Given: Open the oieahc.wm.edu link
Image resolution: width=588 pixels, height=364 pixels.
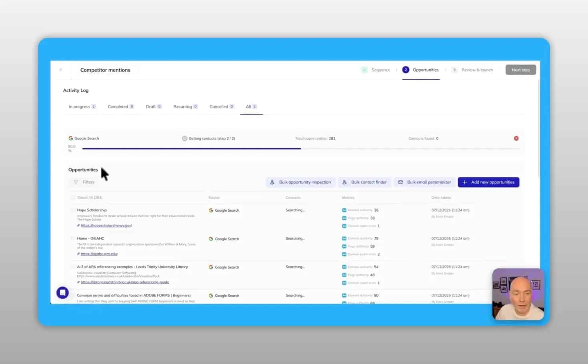Looking at the screenshot, I should click(99, 254).
